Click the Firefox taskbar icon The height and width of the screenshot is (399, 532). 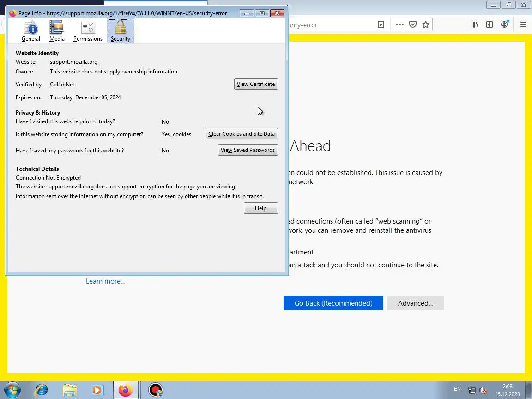[x=126, y=390]
